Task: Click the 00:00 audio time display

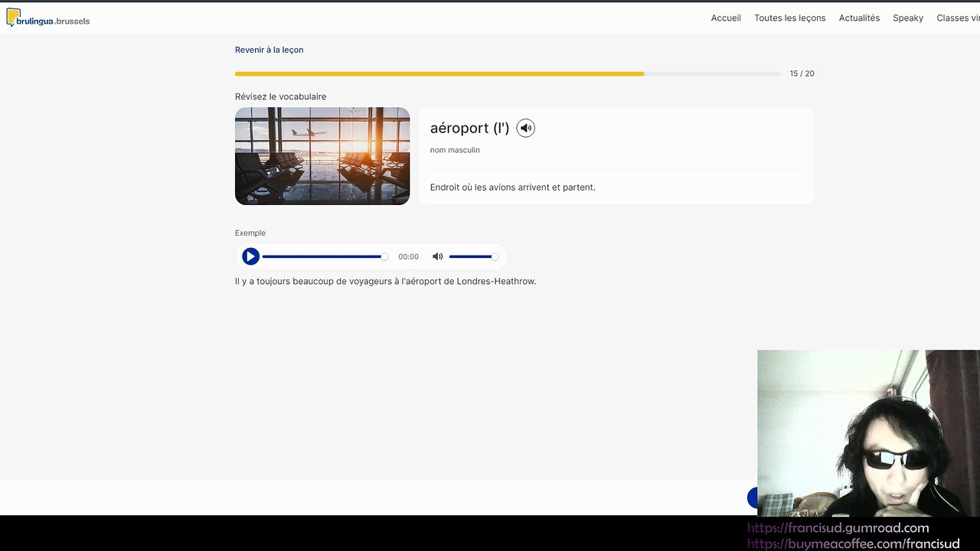Action: [408, 257]
